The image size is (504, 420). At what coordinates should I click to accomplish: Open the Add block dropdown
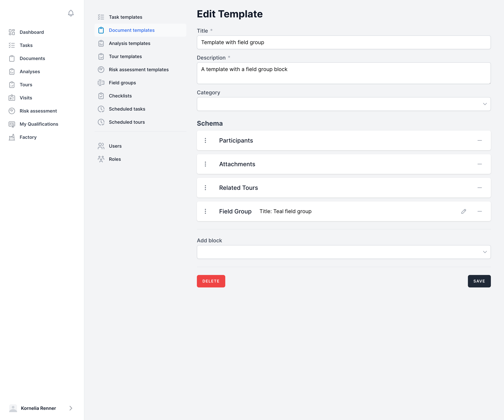pyautogui.click(x=344, y=252)
